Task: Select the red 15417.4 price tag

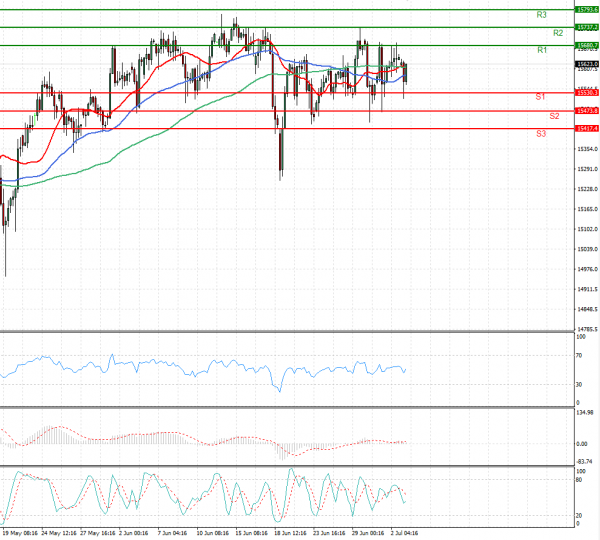Action: tap(587, 129)
